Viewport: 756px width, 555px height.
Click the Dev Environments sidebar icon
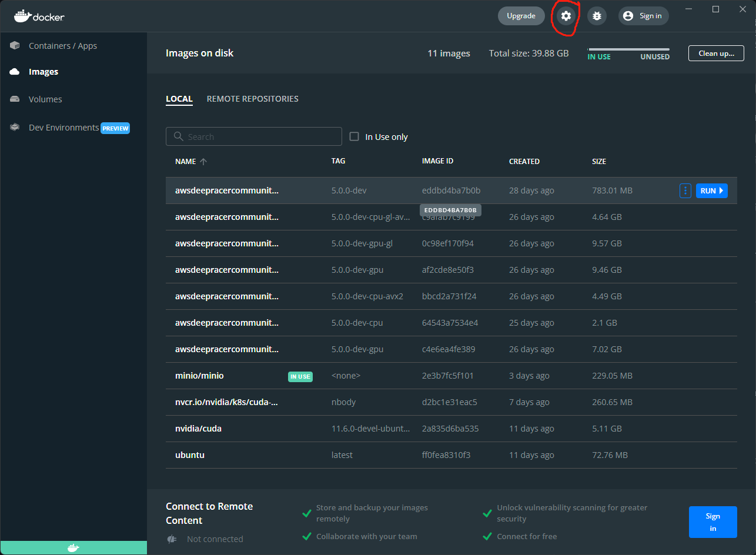[x=15, y=128]
